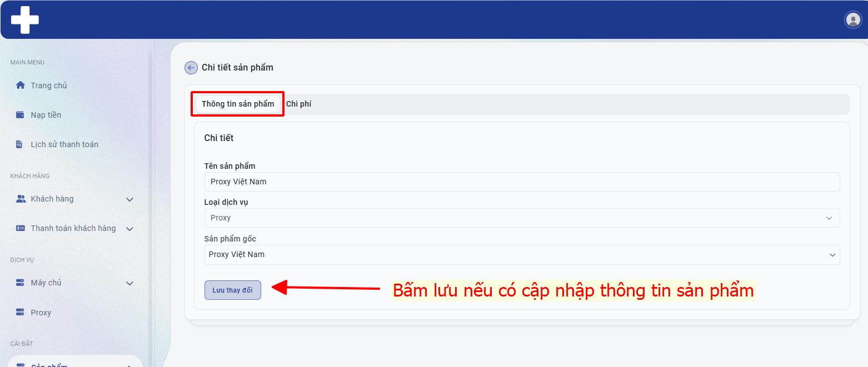Open Nạp tiền page in sidebar
868x367 pixels.
(46, 115)
